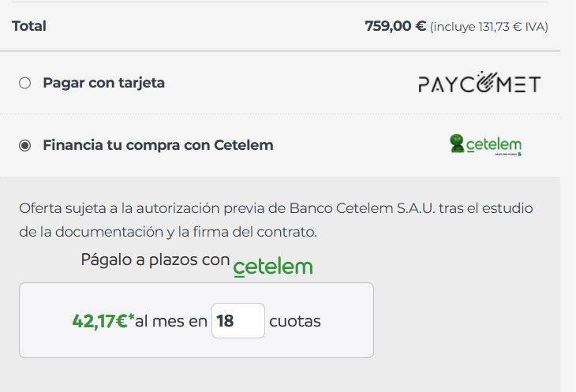576x392 pixels.
Task: Click the asterisk after the 42,17€ amount
Action: (132, 318)
